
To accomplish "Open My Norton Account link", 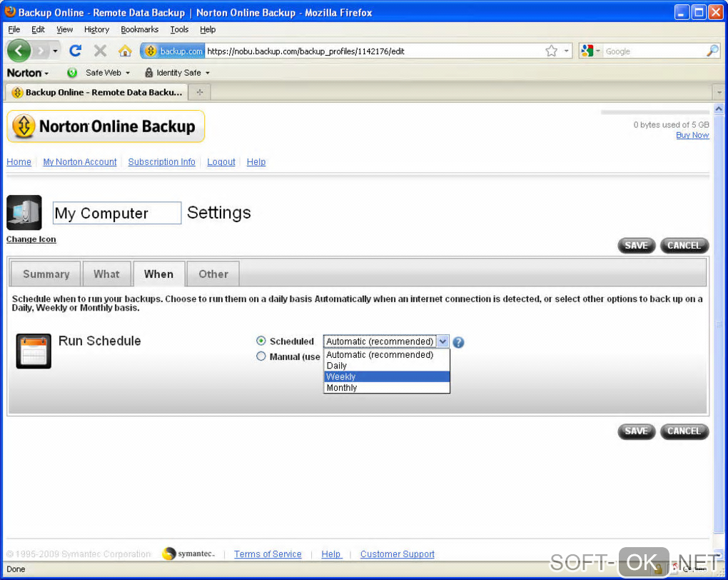I will pos(80,161).
